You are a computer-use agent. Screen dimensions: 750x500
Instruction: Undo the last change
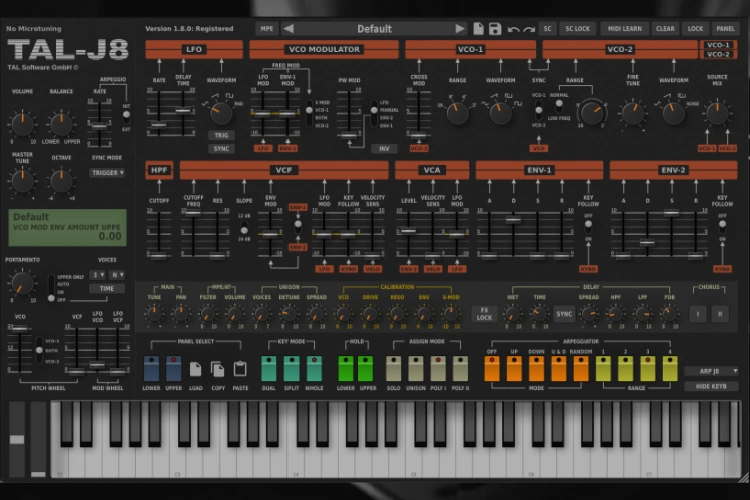[x=514, y=29]
